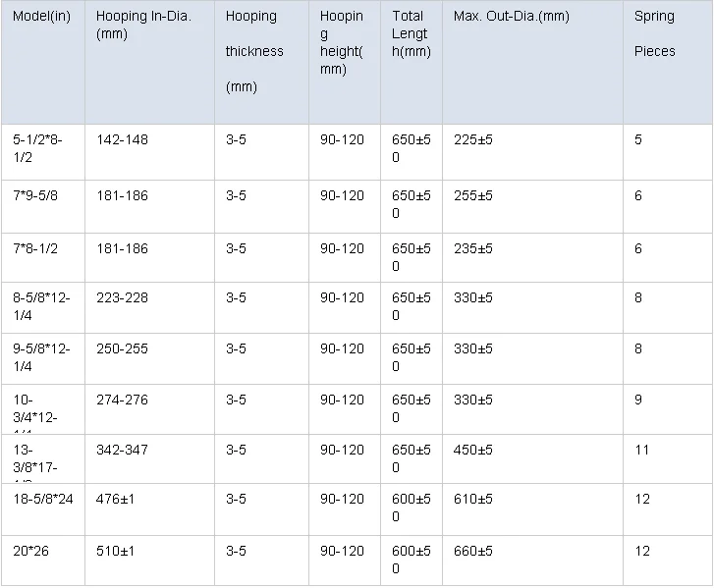Viewport: 714px width, 588px height.
Task: Click the 5-1/2*8-1/2 model cell
Action: [35, 148]
